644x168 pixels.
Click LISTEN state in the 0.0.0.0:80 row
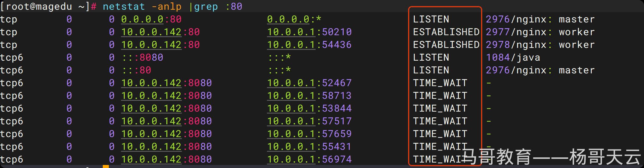(431, 19)
